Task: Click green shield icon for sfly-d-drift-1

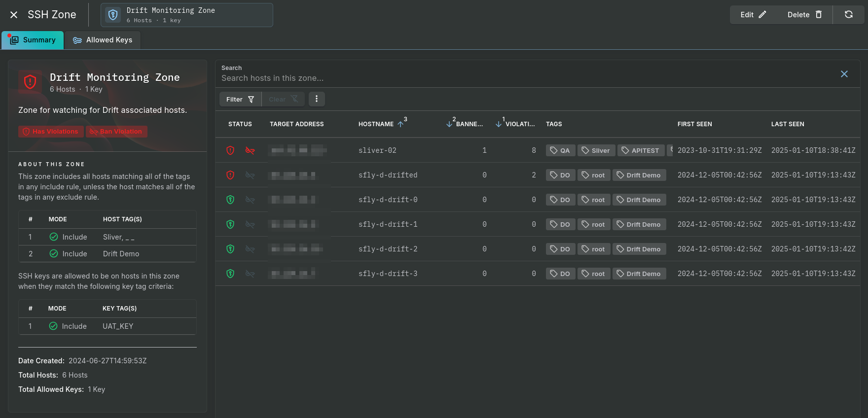Action: [230, 224]
